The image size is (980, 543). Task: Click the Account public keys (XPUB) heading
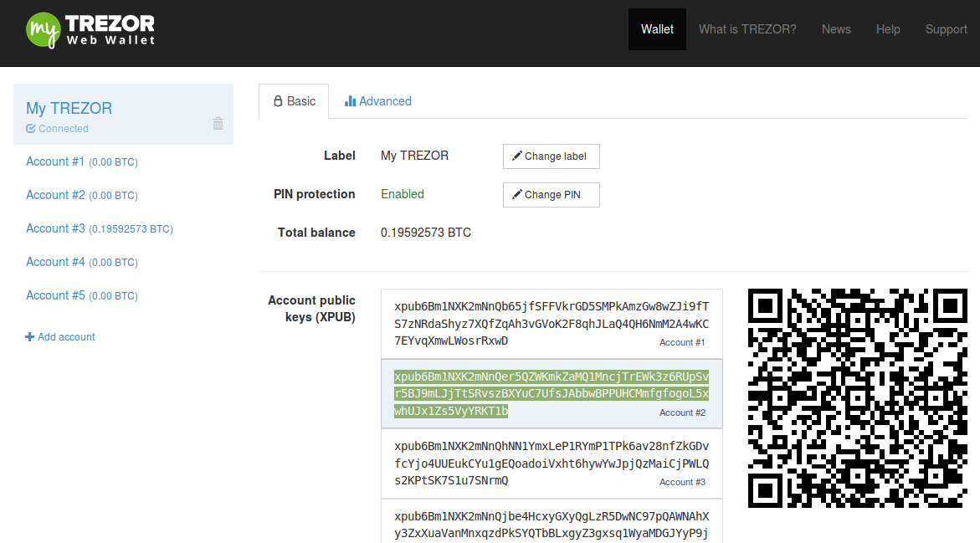tap(311, 309)
